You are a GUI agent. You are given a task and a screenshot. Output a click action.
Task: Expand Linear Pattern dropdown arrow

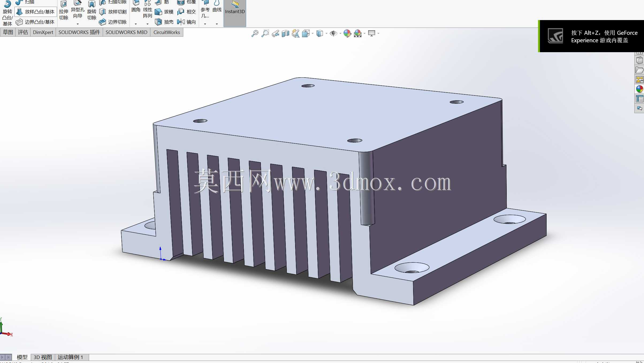point(148,24)
